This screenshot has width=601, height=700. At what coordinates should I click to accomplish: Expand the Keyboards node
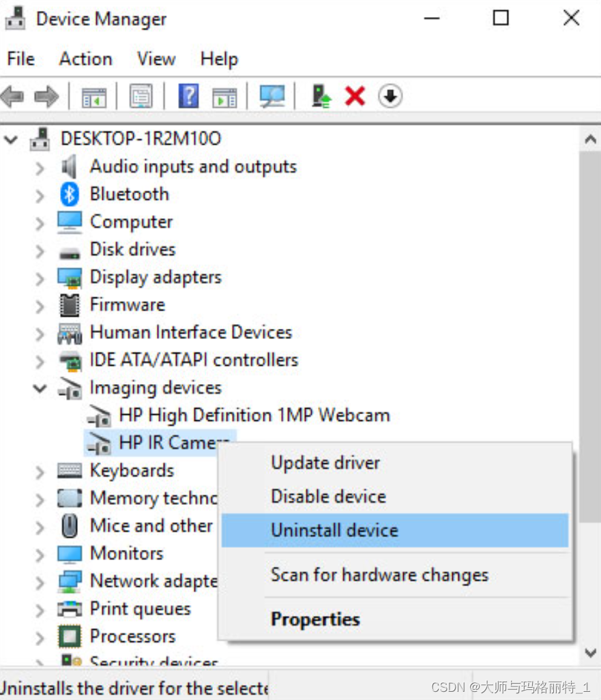(40, 472)
